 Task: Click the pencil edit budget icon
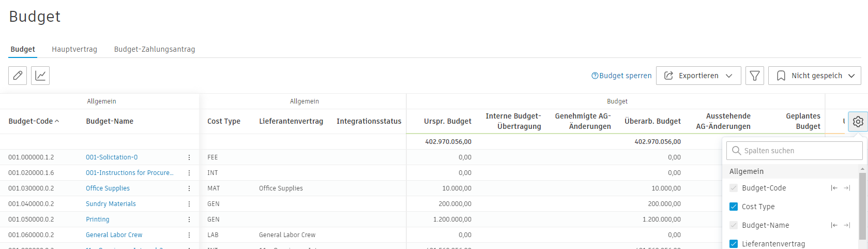tap(18, 76)
